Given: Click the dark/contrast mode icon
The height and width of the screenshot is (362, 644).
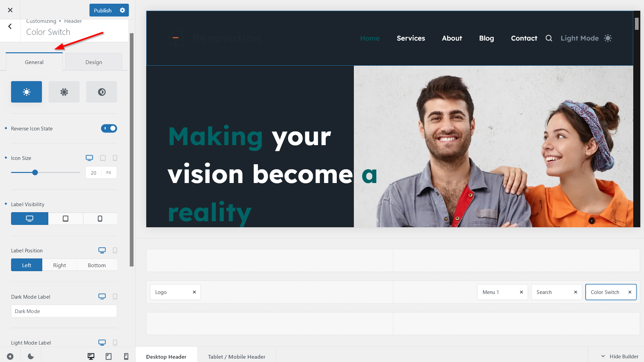Looking at the screenshot, I should [x=102, y=92].
